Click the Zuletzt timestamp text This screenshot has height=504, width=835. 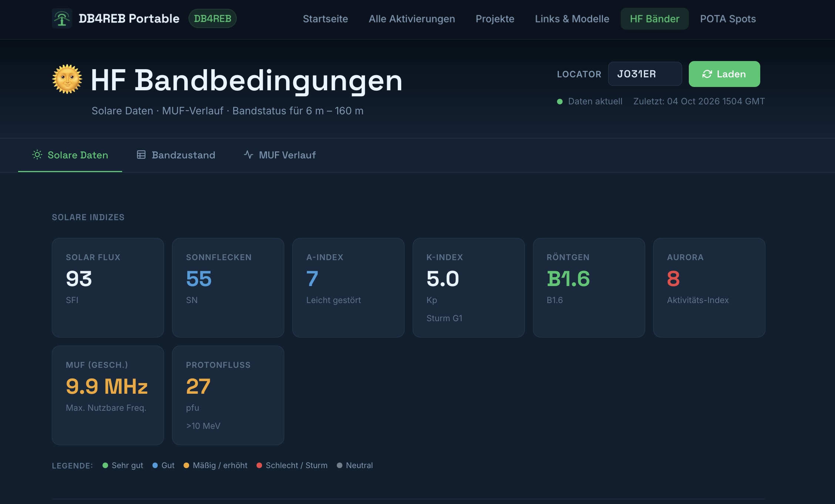point(699,101)
